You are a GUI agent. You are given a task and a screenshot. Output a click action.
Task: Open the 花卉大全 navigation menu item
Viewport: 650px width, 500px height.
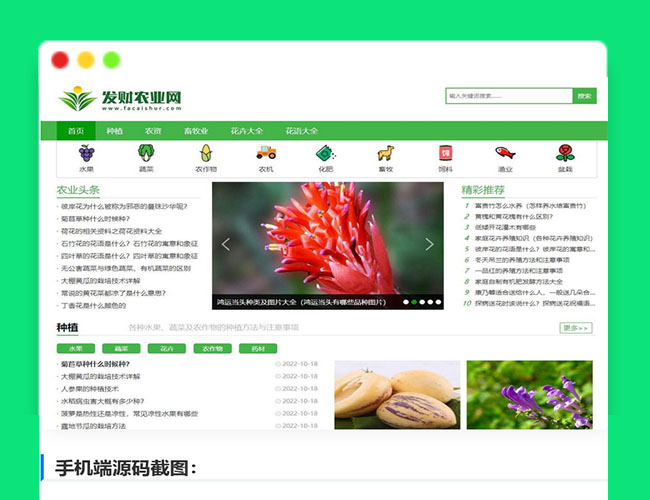247,131
